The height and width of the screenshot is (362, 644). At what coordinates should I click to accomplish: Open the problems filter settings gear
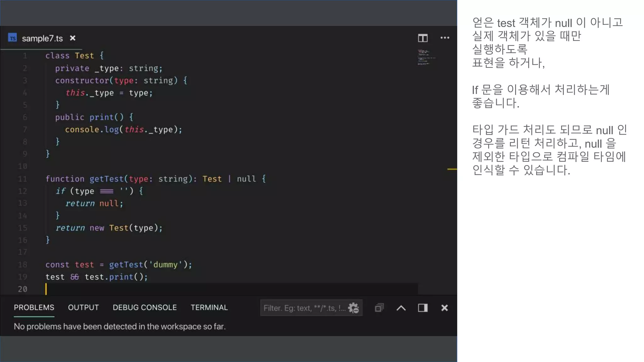click(x=353, y=308)
